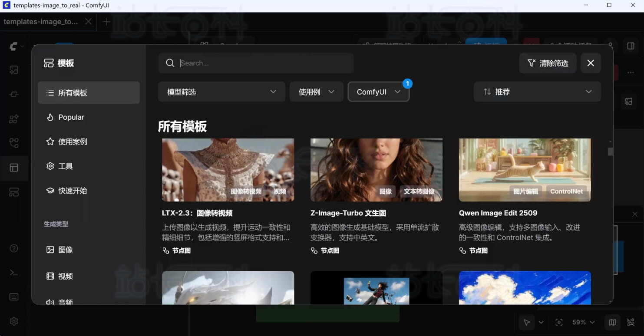Click the node graph icon under Z-Image-Turbo
Image resolution: width=644 pixels, height=336 pixels.
[x=314, y=250]
